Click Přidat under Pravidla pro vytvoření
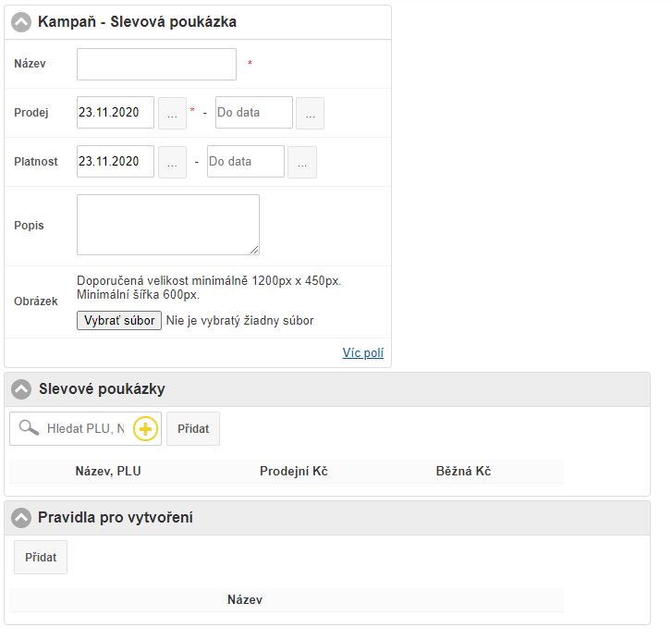 coord(41,558)
